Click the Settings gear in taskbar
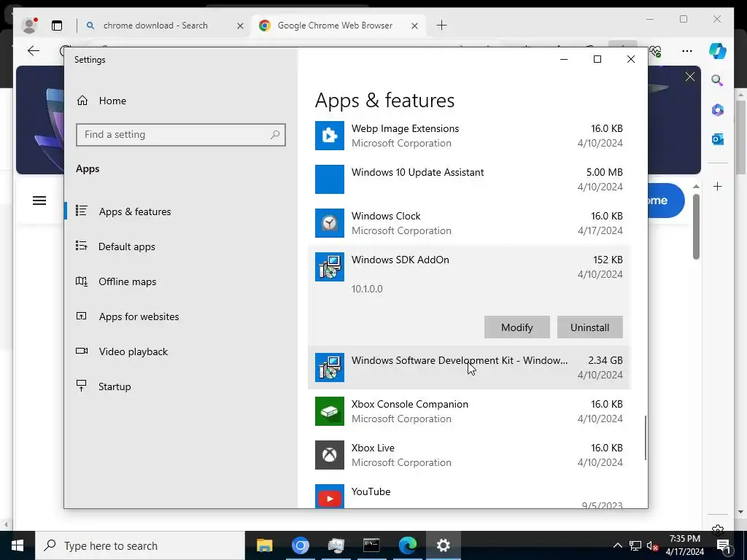 pyautogui.click(x=443, y=545)
